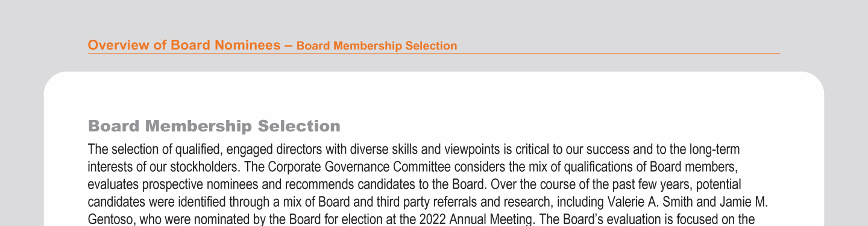Viewport: 868px width, 226px height.
Task: Click the name "Jamie M." in paragraph
Action: tap(746, 201)
